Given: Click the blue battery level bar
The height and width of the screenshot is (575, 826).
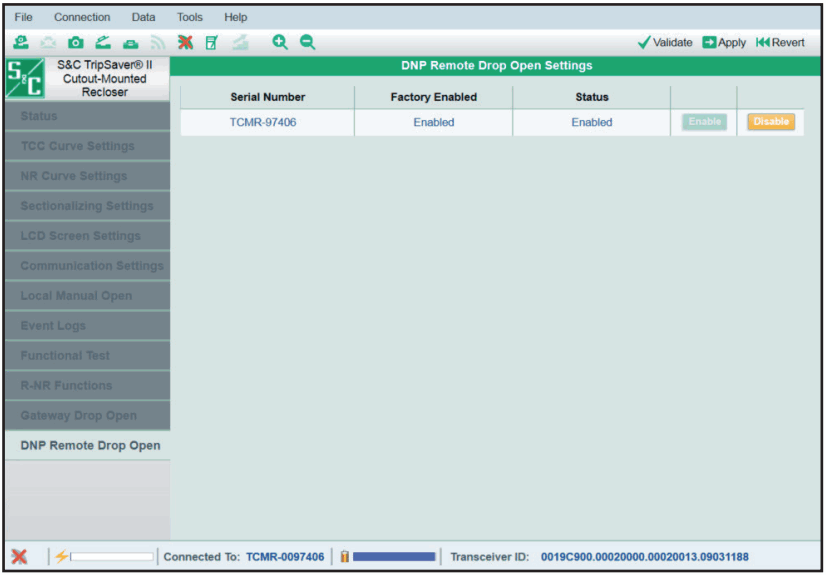Looking at the screenshot, I should pyautogui.click(x=394, y=557).
